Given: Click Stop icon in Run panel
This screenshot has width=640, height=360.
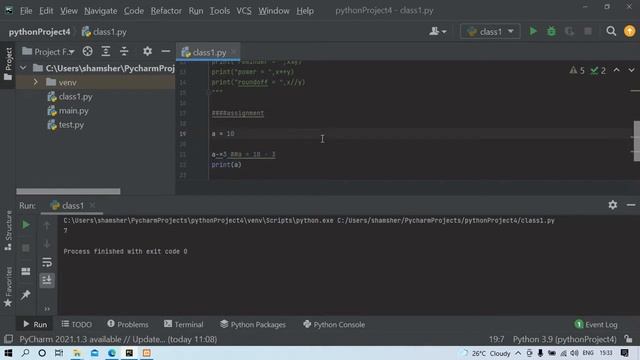Looking at the screenshot, I should coord(26,248).
